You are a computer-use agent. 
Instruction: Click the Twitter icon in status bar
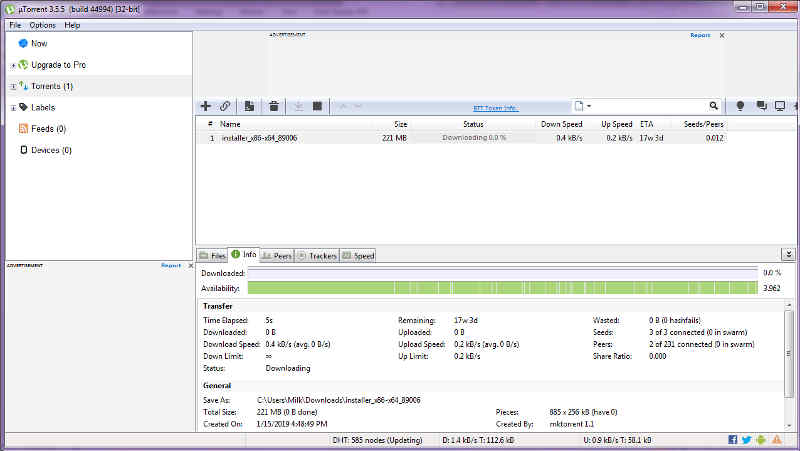(746, 439)
